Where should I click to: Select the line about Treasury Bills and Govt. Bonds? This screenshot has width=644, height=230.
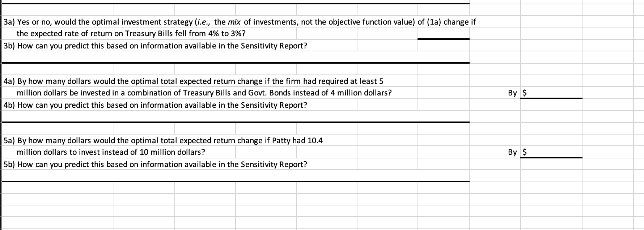click(204, 93)
